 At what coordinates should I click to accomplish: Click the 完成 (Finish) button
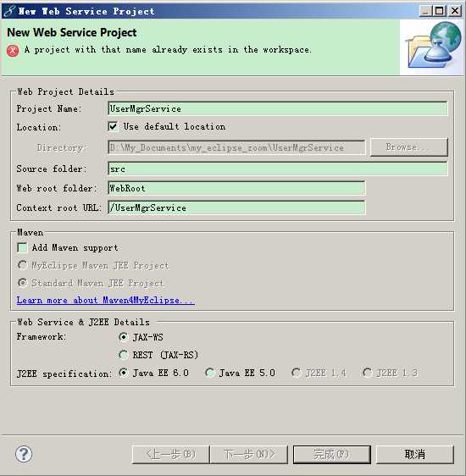pos(332,455)
